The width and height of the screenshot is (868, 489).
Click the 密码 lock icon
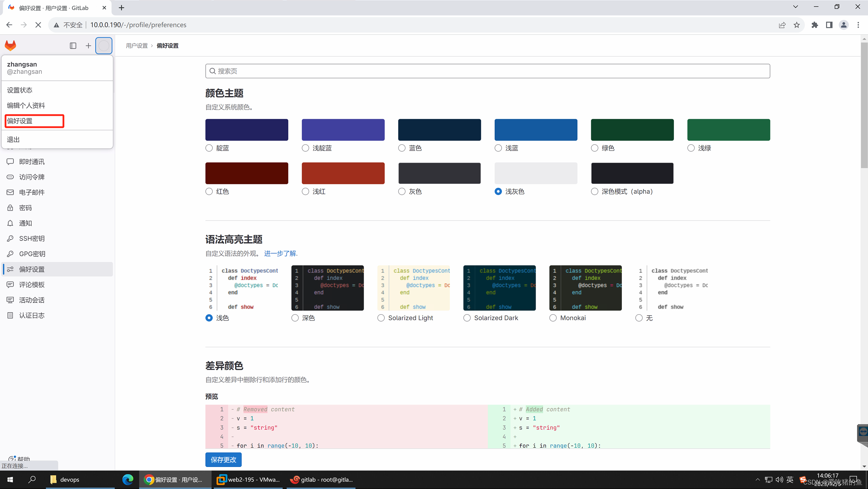point(10,208)
